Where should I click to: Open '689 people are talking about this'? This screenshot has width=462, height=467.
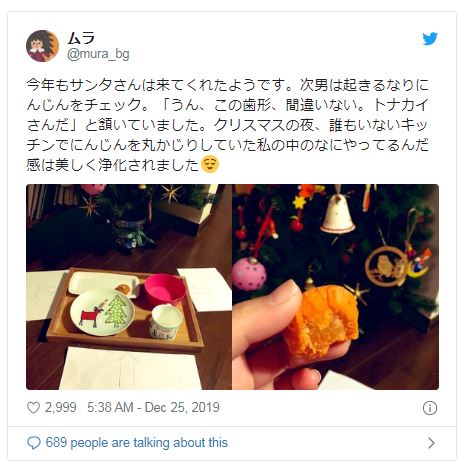tap(137, 443)
